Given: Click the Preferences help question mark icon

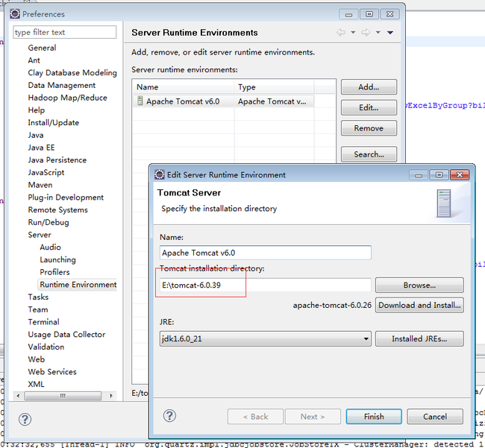Looking at the screenshot, I should (25, 419).
